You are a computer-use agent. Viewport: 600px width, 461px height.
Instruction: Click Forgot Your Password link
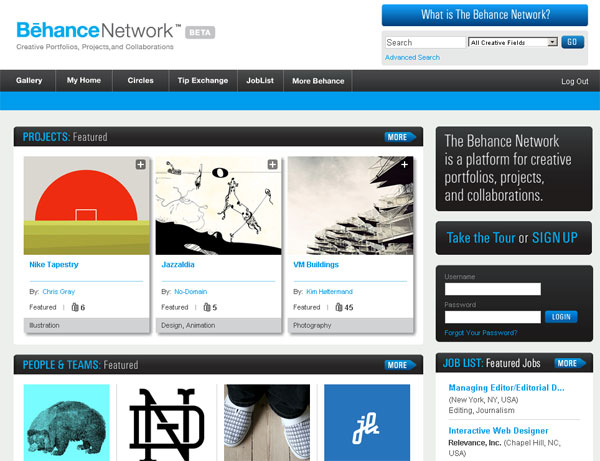pyautogui.click(x=481, y=333)
